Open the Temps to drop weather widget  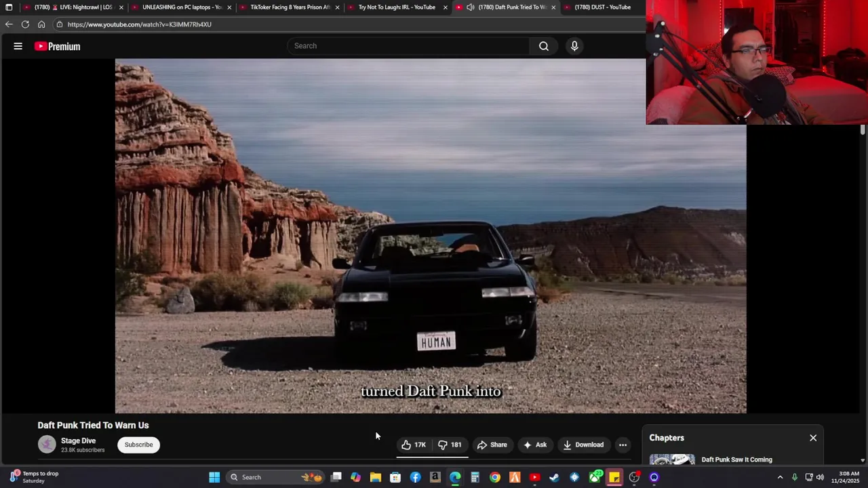34,477
